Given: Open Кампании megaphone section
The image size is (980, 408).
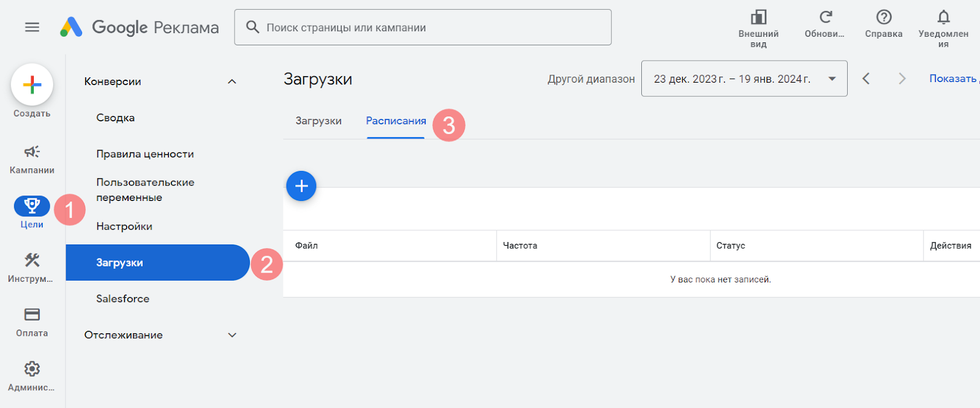Looking at the screenshot, I should click(x=32, y=152).
